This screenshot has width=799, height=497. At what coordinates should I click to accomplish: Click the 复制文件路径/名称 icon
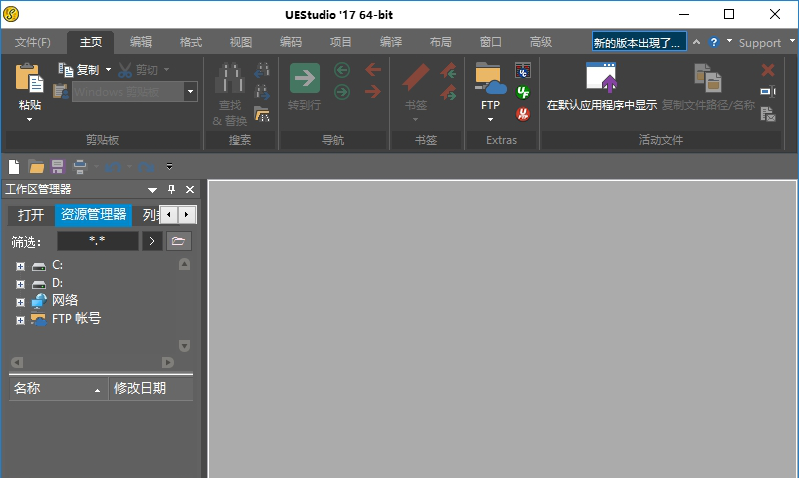click(x=708, y=78)
